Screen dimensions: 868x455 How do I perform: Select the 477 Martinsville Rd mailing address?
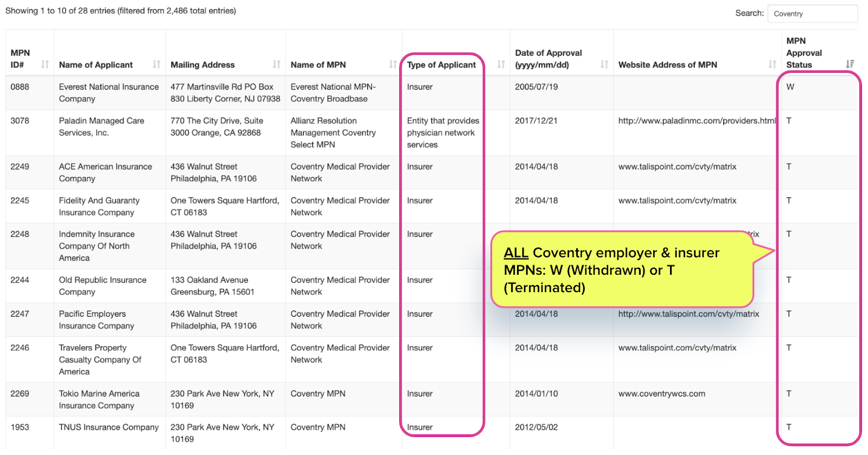226,93
